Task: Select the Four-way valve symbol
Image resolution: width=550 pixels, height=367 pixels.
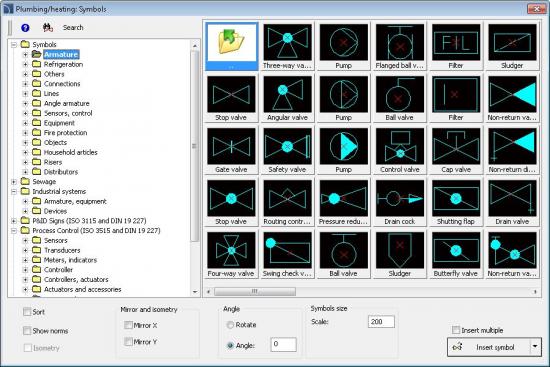Action: [x=231, y=254]
